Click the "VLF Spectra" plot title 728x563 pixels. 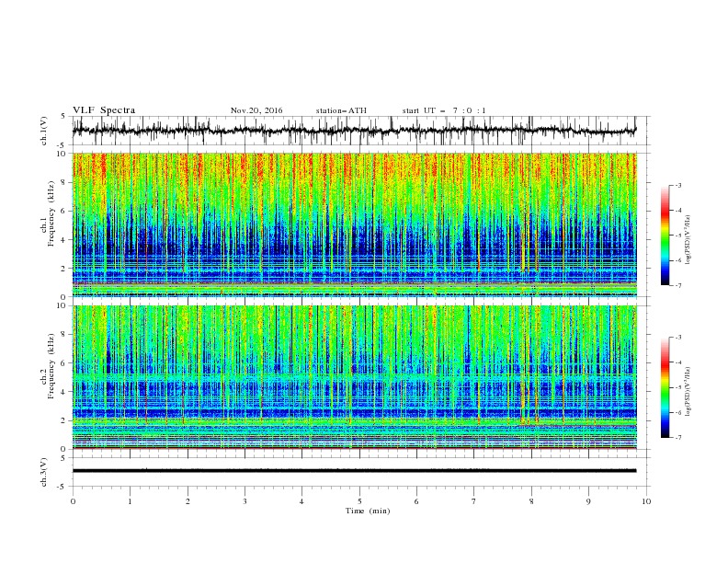(x=104, y=110)
